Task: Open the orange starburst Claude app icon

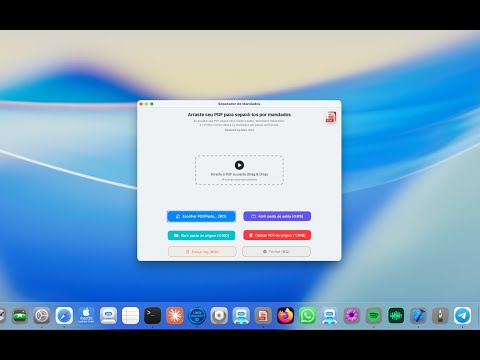Action: click(x=175, y=315)
